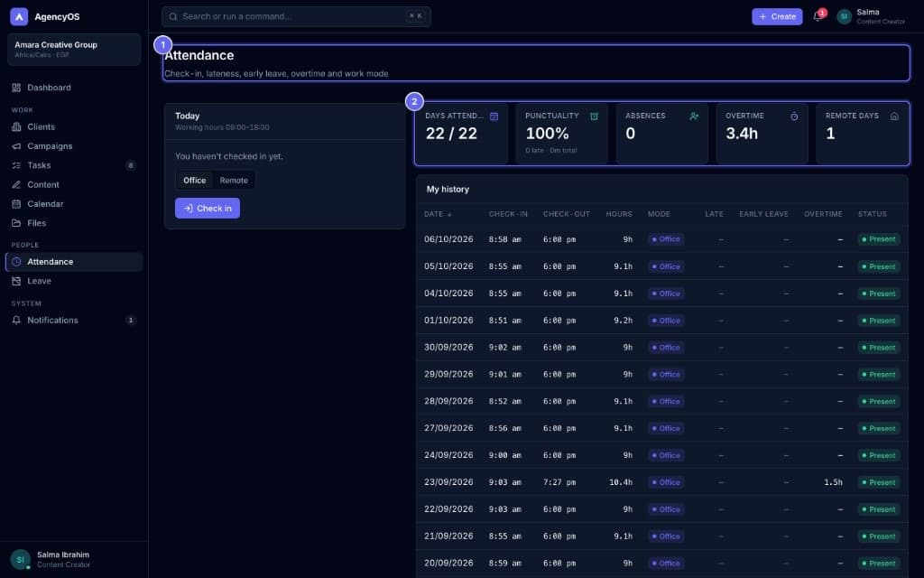Click the Present badge for 27/09/2026

879,429
